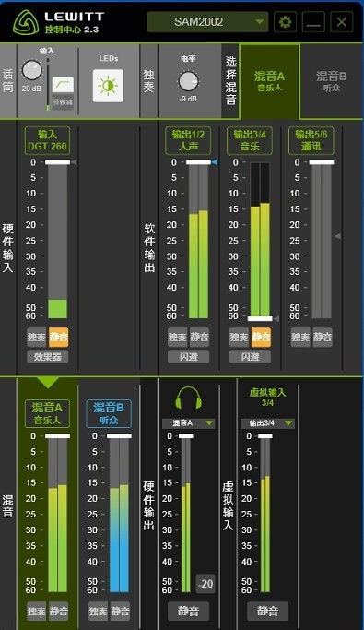364x630 pixels.
Task: Unmute the 输出3/4 音乐 channel
Action: click(x=261, y=337)
